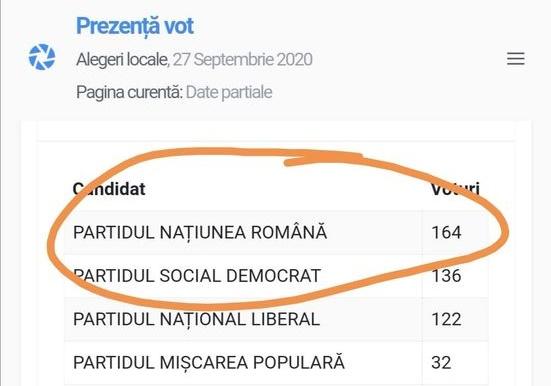Sort by the Candidat column header
This screenshot has width=551, height=386.
point(109,189)
